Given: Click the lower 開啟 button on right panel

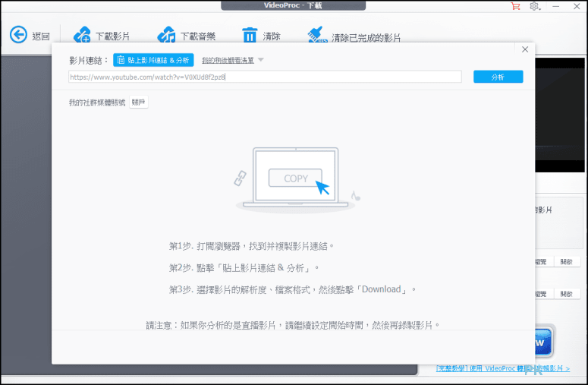Looking at the screenshot, I should pos(566,294).
